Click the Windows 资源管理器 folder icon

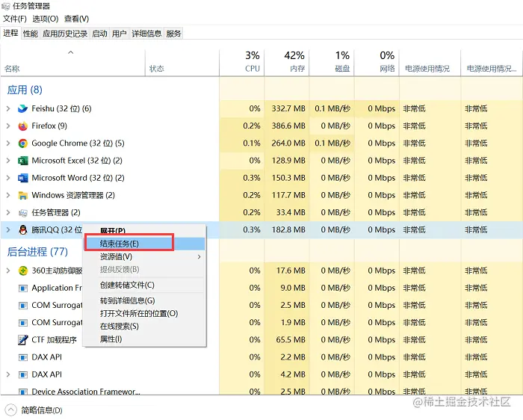[x=22, y=196]
